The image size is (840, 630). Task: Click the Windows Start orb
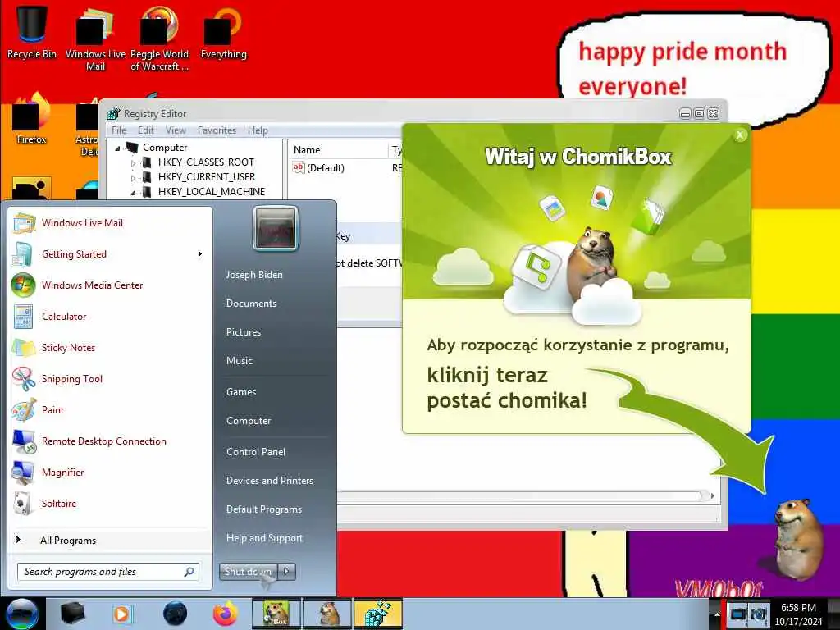point(22,614)
